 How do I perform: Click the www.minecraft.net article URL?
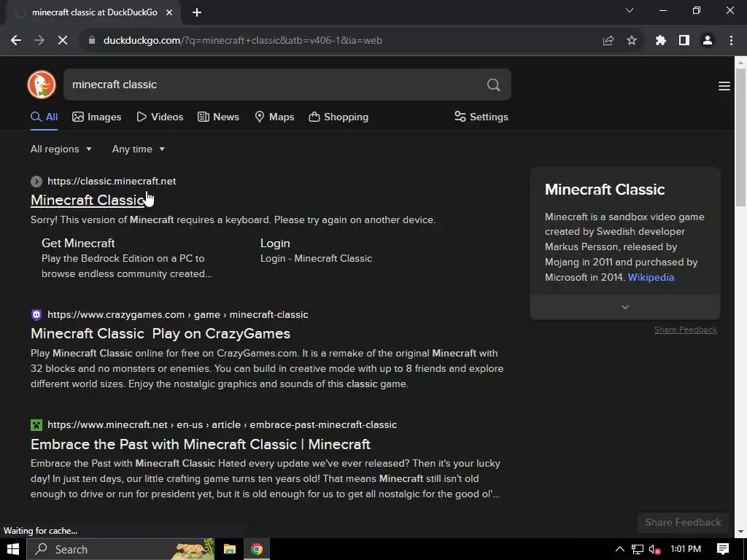[222, 425]
